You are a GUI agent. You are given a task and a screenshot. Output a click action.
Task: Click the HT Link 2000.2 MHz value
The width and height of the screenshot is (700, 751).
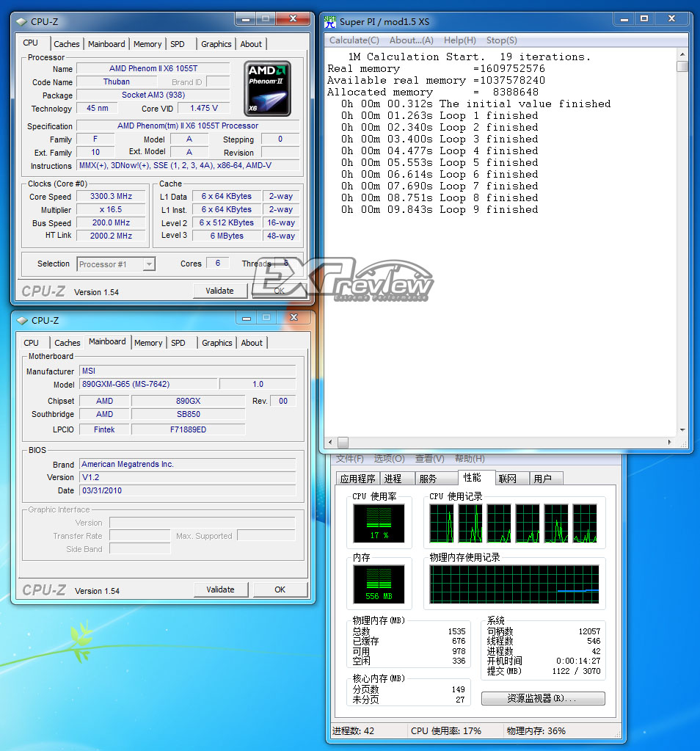click(x=111, y=236)
